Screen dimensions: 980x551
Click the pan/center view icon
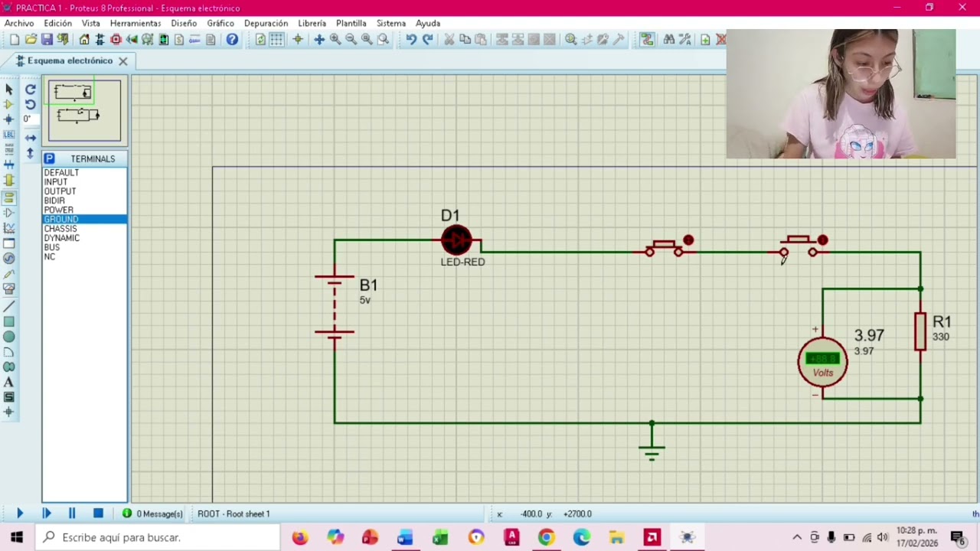coord(319,40)
